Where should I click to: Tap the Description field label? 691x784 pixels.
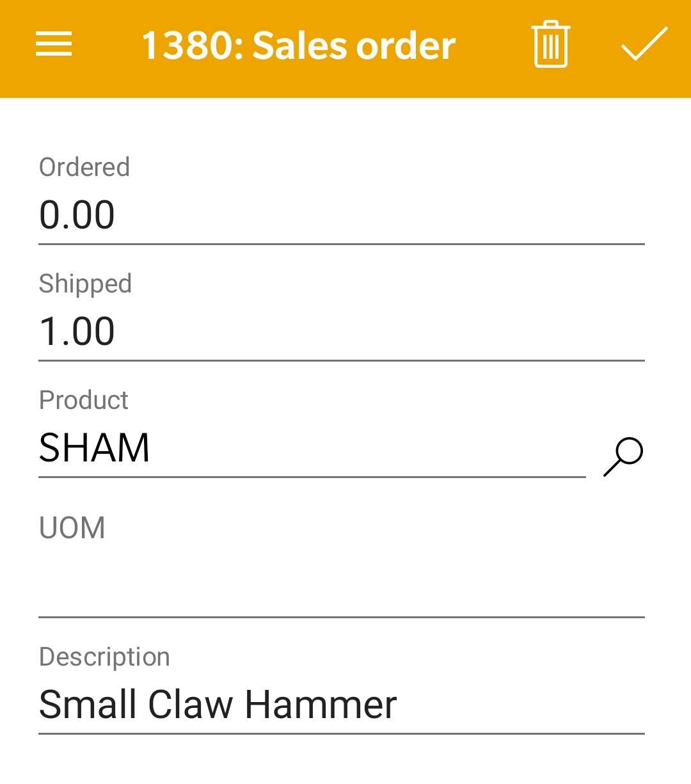pyautogui.click(x=104, y=657)
